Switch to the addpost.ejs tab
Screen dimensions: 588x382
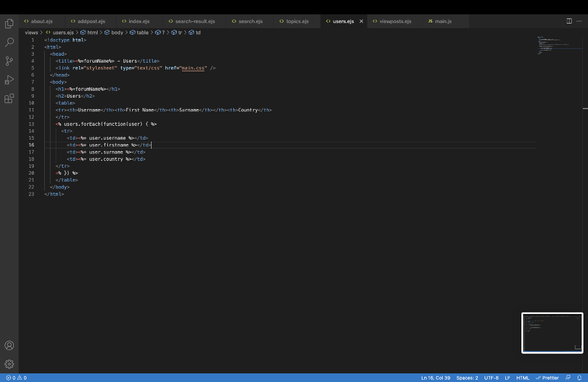tap(91, 21)
